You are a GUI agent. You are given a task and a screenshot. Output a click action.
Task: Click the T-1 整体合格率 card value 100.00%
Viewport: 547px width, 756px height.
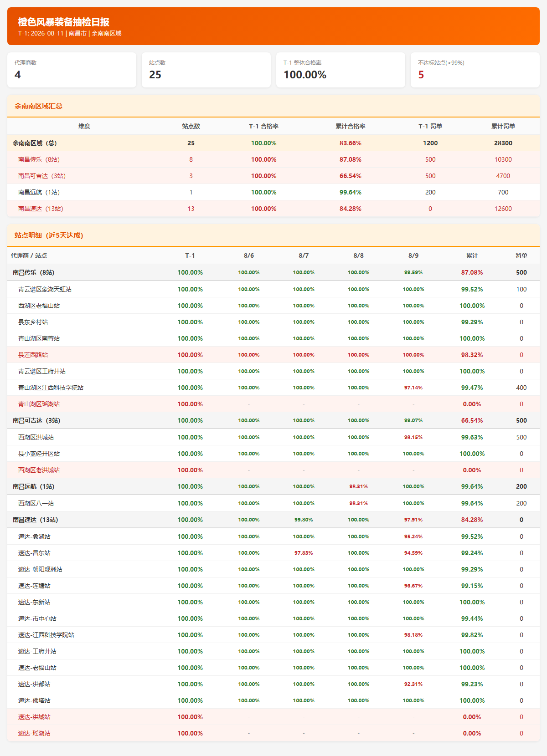tap(305, 75)
